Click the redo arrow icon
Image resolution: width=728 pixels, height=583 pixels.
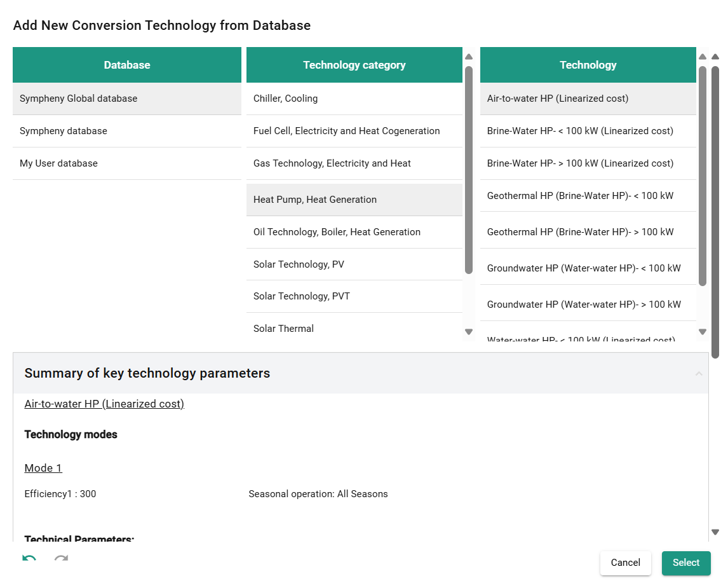(61, 559)
